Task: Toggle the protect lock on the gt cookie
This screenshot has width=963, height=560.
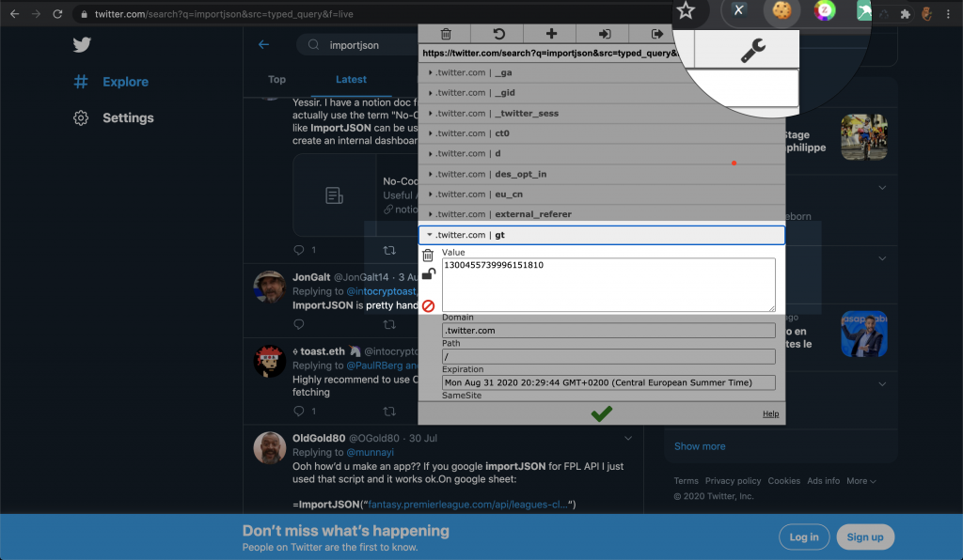Action: click(429, 273)
